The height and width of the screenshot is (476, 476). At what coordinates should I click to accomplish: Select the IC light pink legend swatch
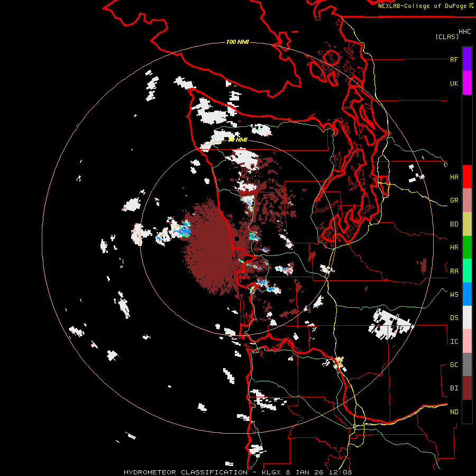click(x=467, y=341)
